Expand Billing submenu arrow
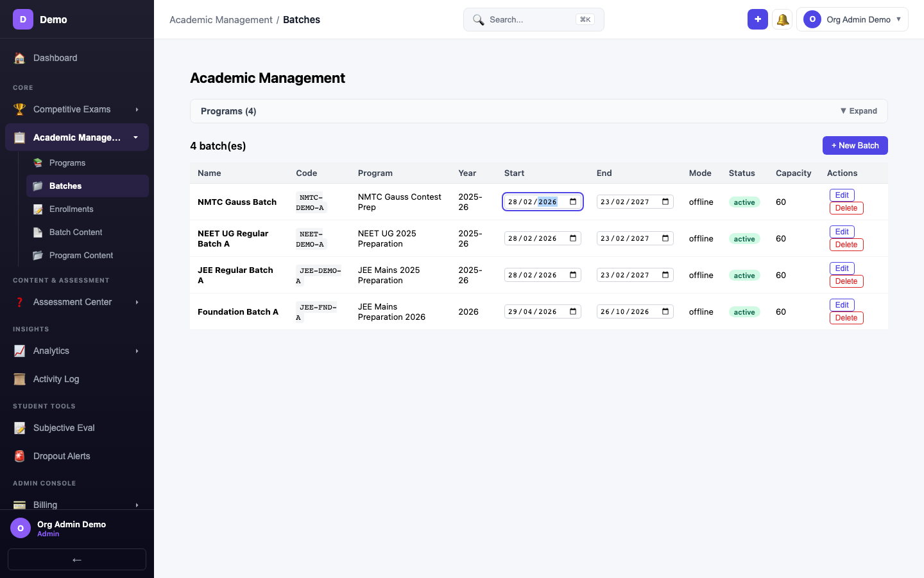The width and height of the screenshot is (924, 578). [x=137, y=505]
